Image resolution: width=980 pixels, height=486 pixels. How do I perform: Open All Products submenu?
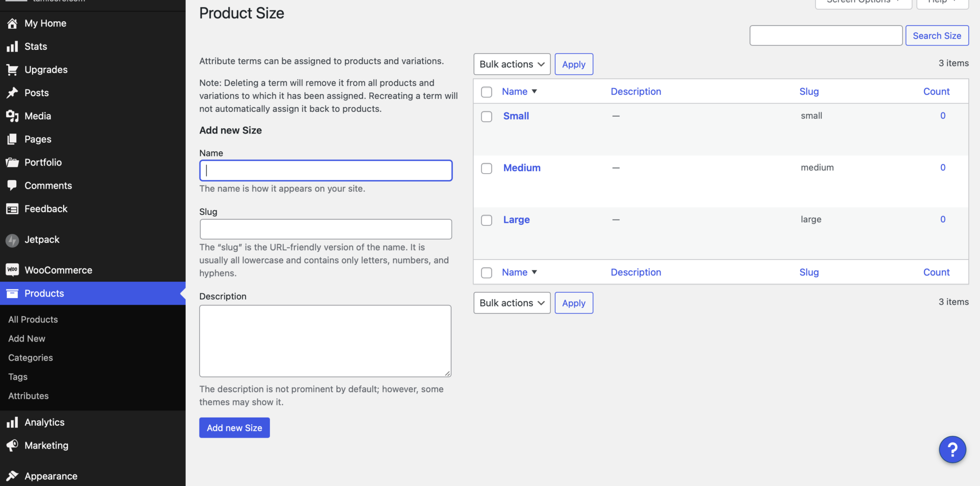pyautogui.click(x=33, y=320)
